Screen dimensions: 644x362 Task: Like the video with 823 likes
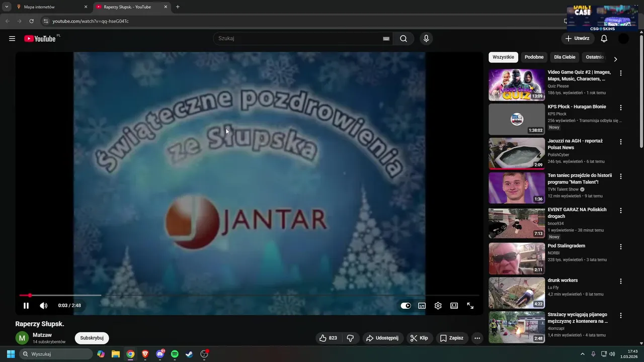coord(328,338)
